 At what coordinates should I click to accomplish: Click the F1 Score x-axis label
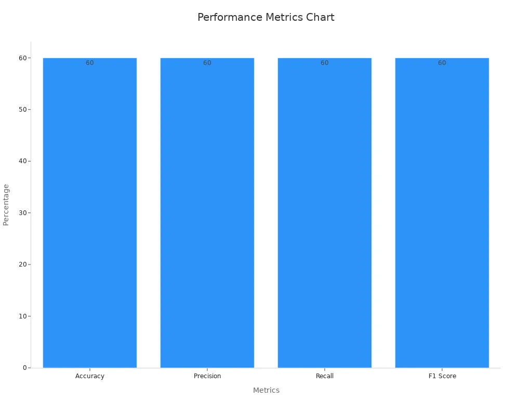pyautogui.click(x=442, y=376)
